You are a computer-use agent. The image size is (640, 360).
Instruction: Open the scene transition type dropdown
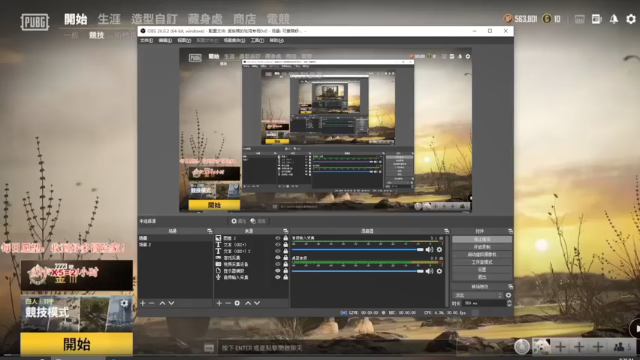478,295
